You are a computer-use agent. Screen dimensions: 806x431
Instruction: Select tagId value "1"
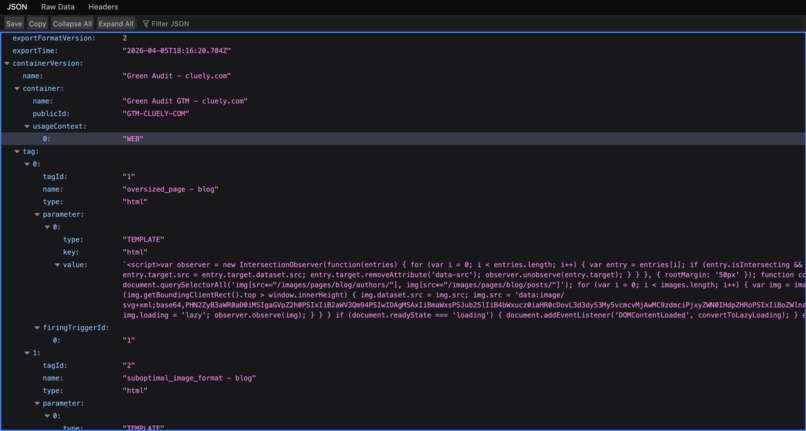pyautogui.click(x=129, y=176)
